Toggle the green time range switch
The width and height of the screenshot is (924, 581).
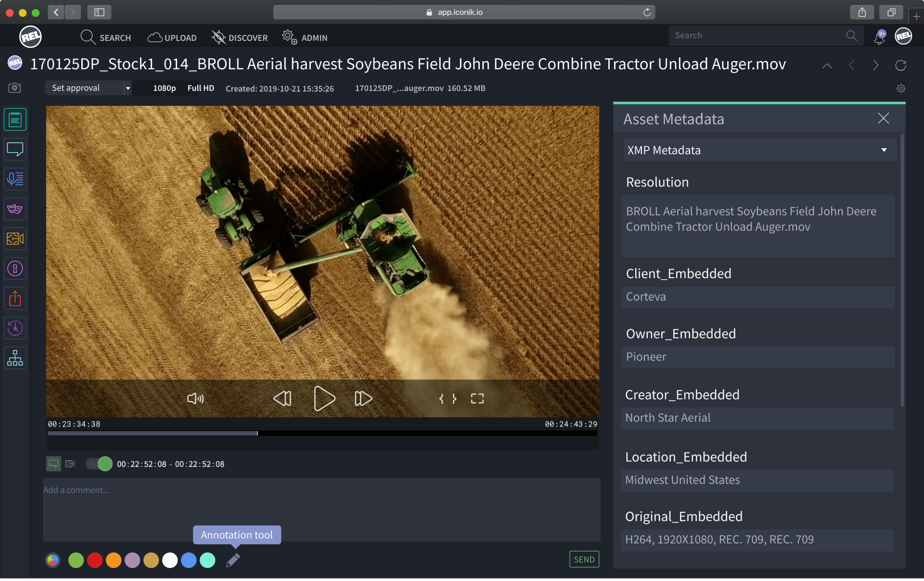pos(99,464)
